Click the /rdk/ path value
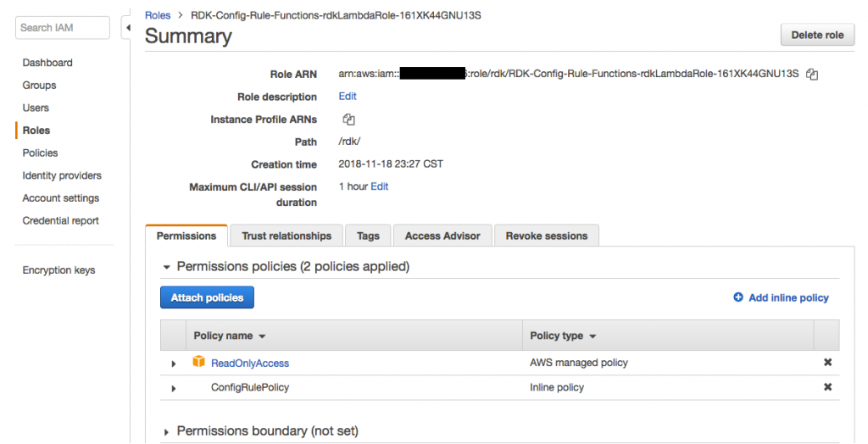The height and width of the screenshot is (444, 868). pos(349,142)
